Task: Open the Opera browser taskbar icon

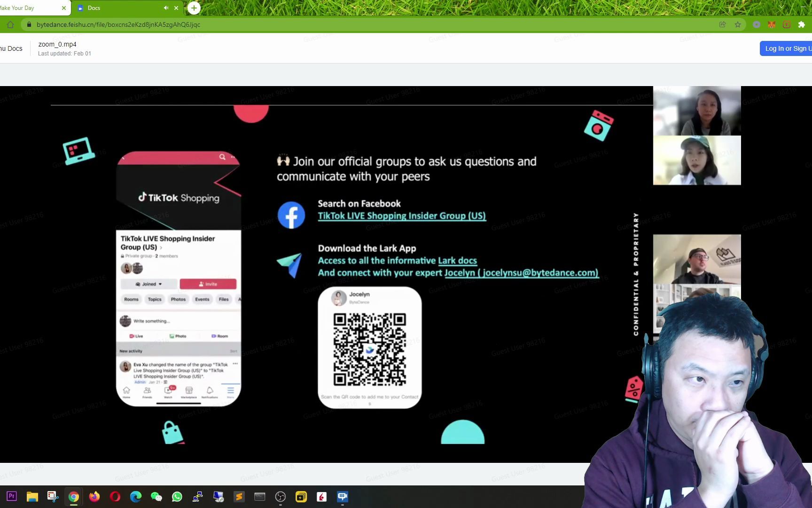Action: pyautogui.click(x=115, y=496)
